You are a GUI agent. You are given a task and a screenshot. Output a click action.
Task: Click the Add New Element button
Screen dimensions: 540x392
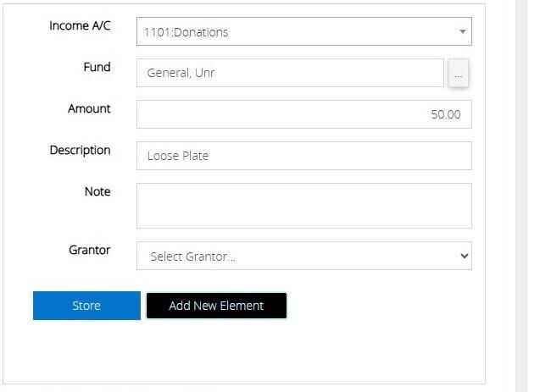[216, 306]
